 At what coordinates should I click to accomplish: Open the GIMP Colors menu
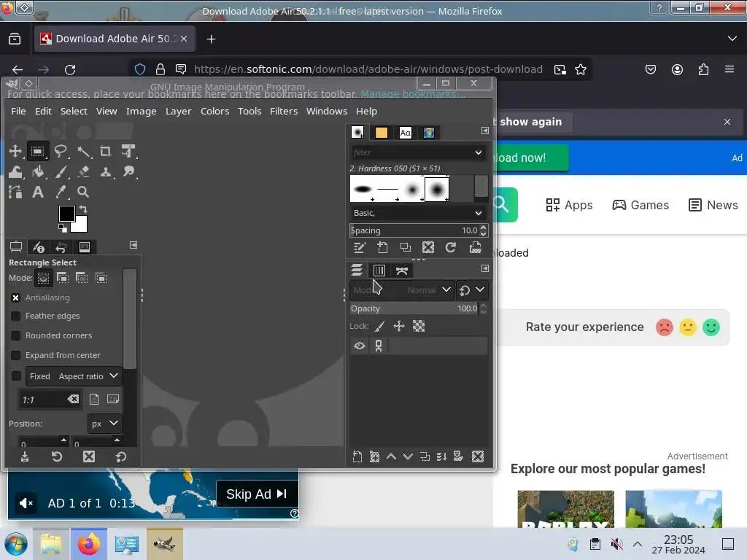[x=215, y=112]
